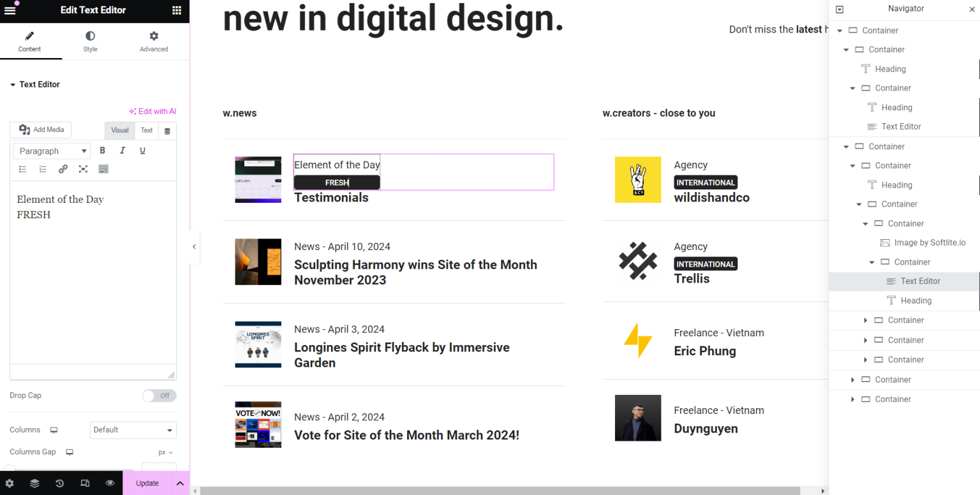Viewport: 980px width, 495px height.
Task: Click the numbered list icon
Action: point(43,169)
